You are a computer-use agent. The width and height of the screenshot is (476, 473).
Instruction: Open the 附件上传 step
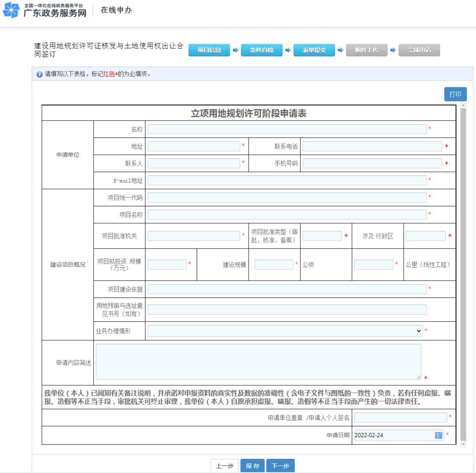coord(366,50)
